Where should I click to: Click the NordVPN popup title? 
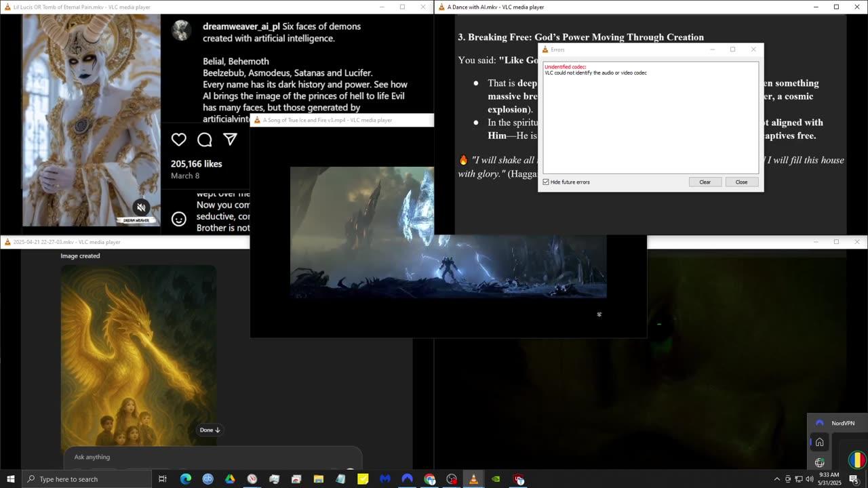coord(843,423)
